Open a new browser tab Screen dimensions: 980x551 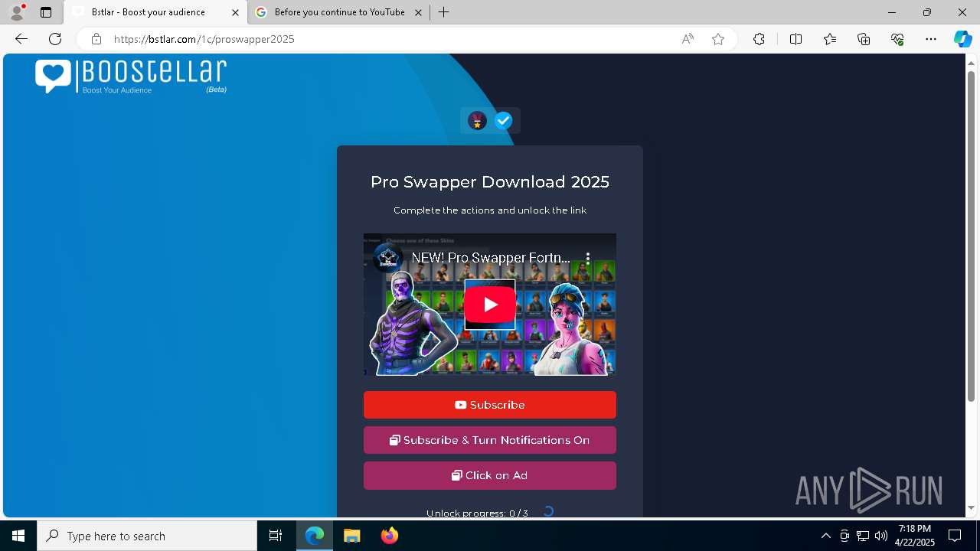click(x=443, y=12)
